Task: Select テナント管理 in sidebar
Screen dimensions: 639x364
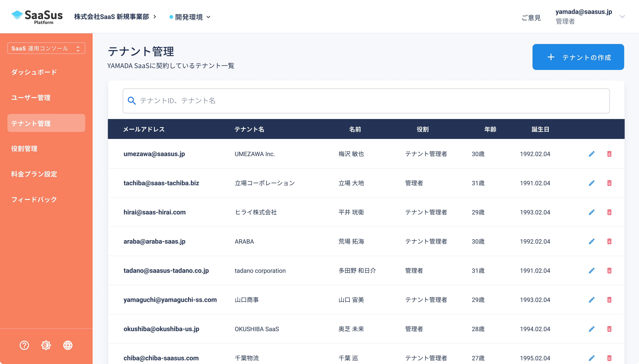Action: [x=46, y=123]
